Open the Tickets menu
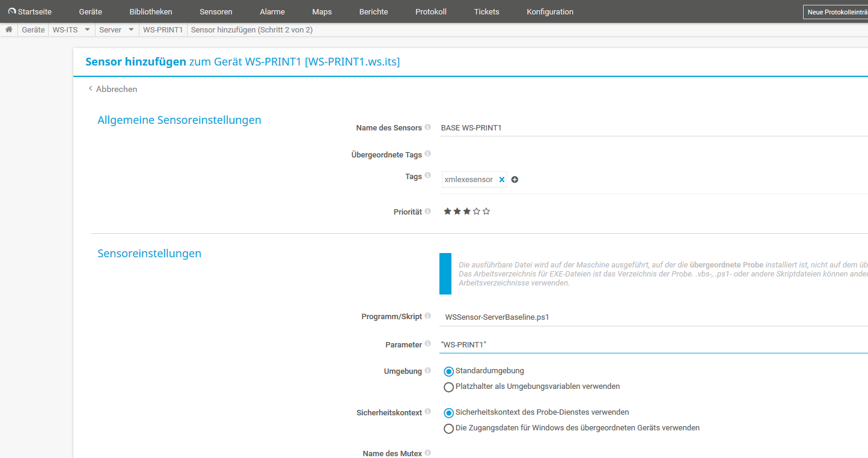 486,11
